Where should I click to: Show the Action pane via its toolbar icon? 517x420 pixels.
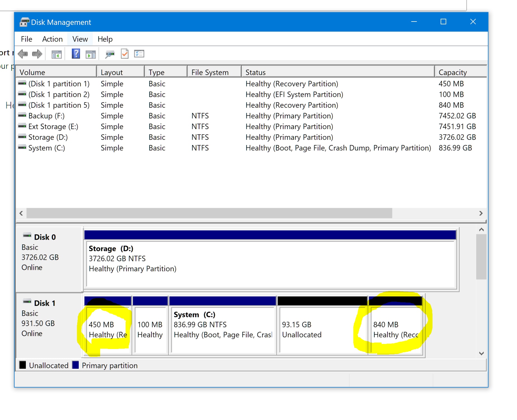pos(90,53)
